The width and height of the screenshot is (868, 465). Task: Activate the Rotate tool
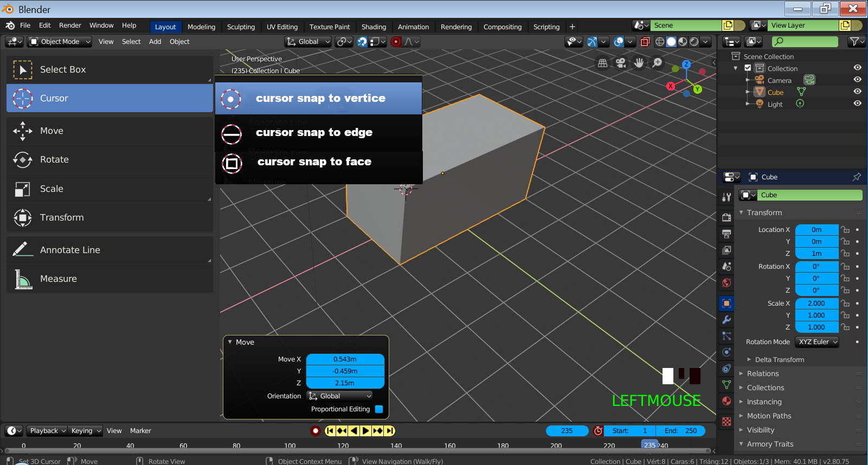point(110,159)
